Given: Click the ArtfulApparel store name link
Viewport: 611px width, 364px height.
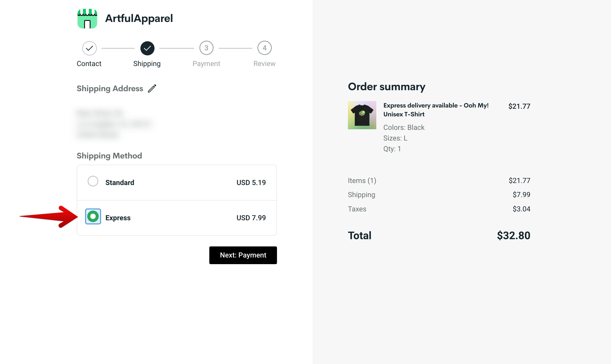Looking at the screenshot, I should click(139, 18).
